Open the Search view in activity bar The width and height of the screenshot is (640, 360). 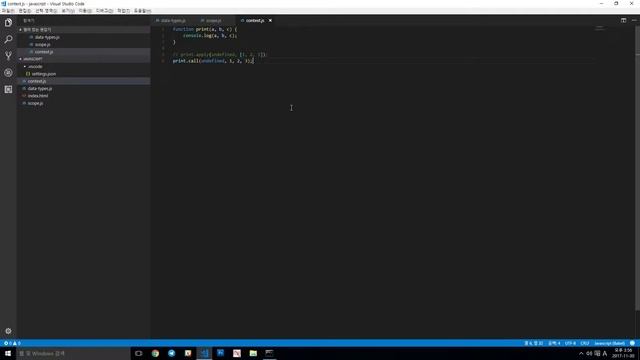click(x=8, y=40)
